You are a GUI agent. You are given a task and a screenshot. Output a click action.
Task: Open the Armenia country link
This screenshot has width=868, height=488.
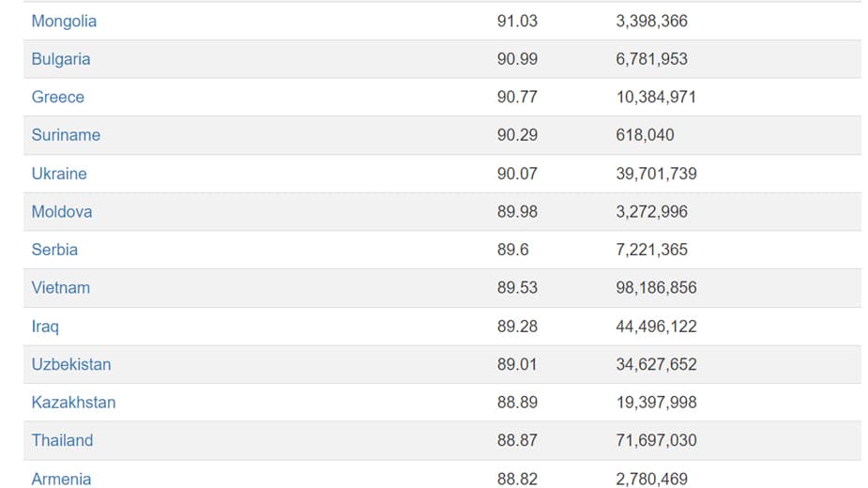click(61, 479)
